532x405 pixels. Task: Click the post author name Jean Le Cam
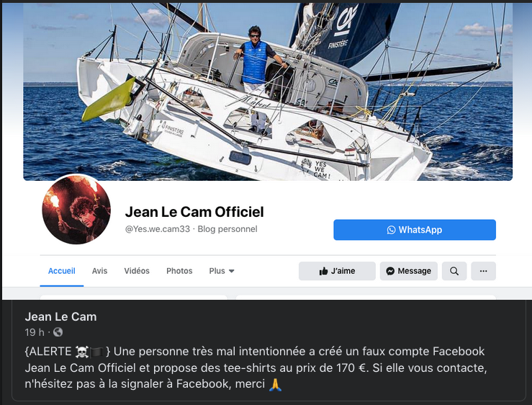60,316
